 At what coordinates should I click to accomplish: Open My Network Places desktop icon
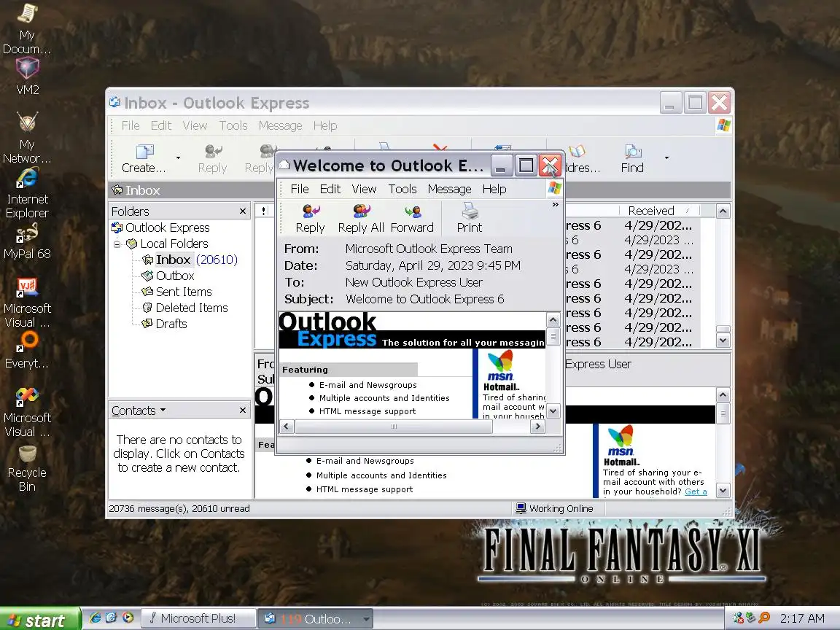[27, 137]
